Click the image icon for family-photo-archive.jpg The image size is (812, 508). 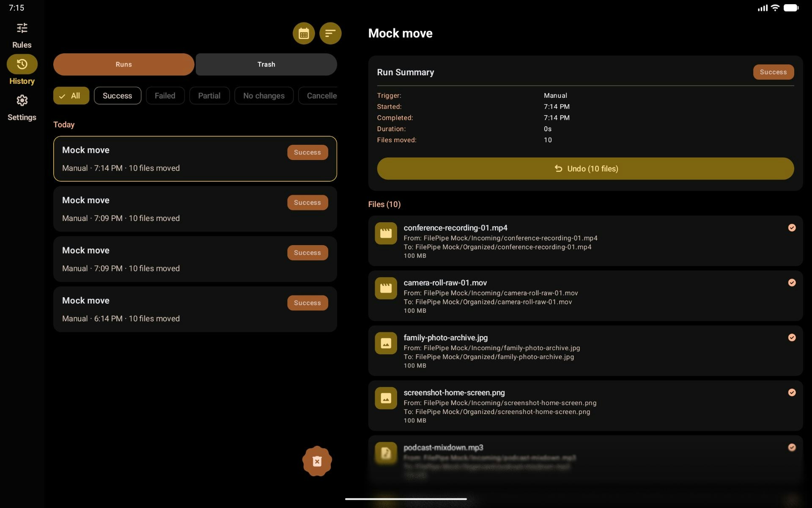(386, 343)
